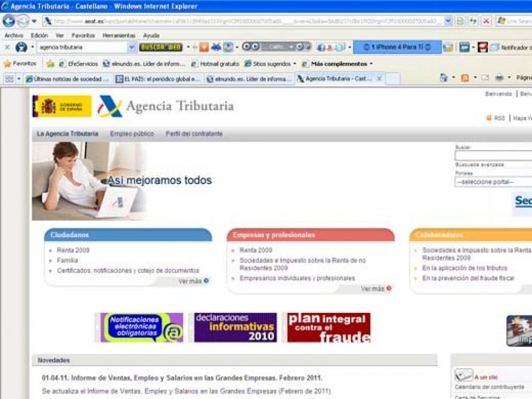The height and width of the screenshot is (399, 532).
Task: Click the '1 iPhone 4 Para Ti' banner
Action: pyautogui.click(x=397, y=47)
